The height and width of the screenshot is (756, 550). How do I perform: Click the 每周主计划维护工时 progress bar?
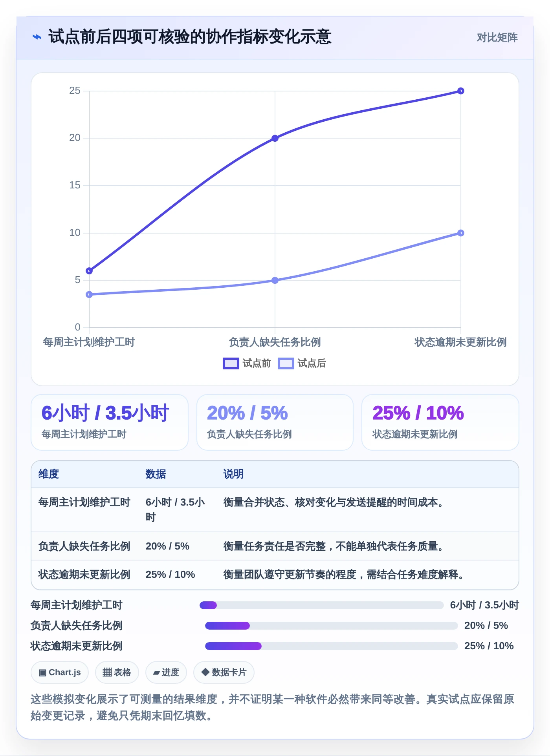tap(322, 605)
